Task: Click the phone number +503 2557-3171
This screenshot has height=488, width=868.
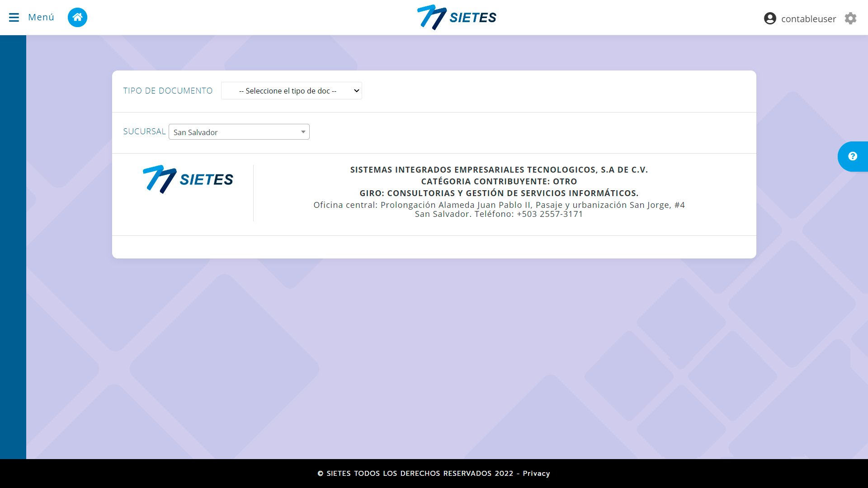Action: tap(550, 214)
